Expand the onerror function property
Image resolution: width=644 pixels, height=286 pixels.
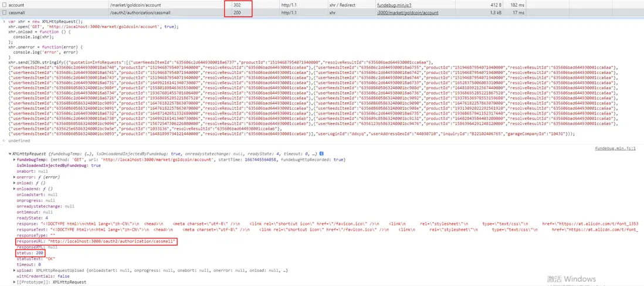(x=15, y=177)
